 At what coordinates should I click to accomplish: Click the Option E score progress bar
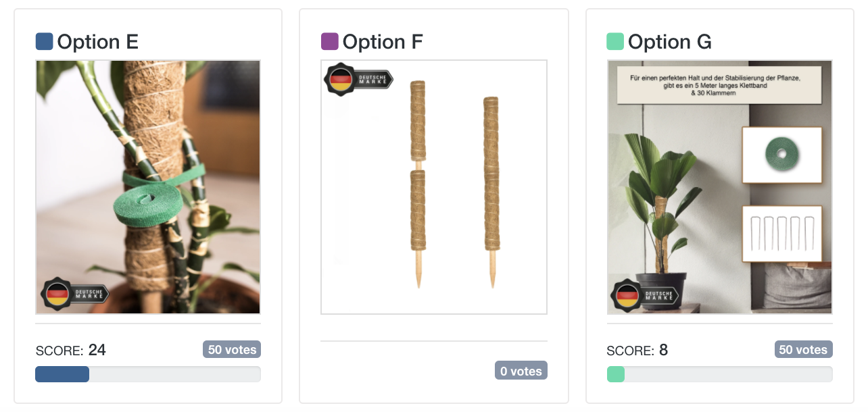click(147, 374)
